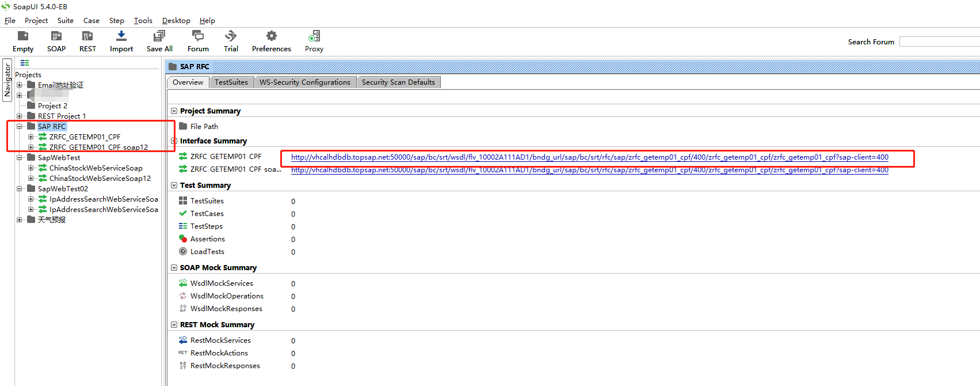Viewport: 980px width, 386px height.
Task: Click the Assertions red-green icon
Action: click(183, 239)
